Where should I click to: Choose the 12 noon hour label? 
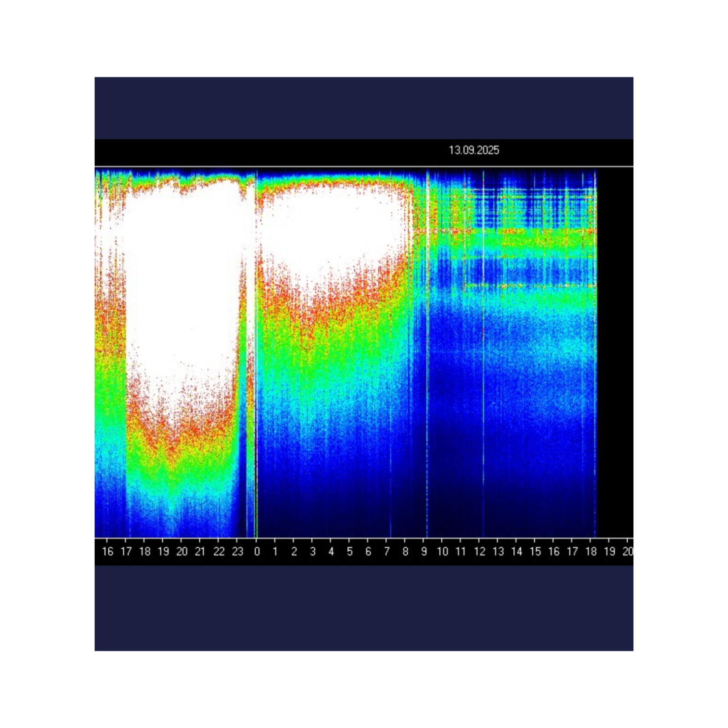(x=480, y=551)
